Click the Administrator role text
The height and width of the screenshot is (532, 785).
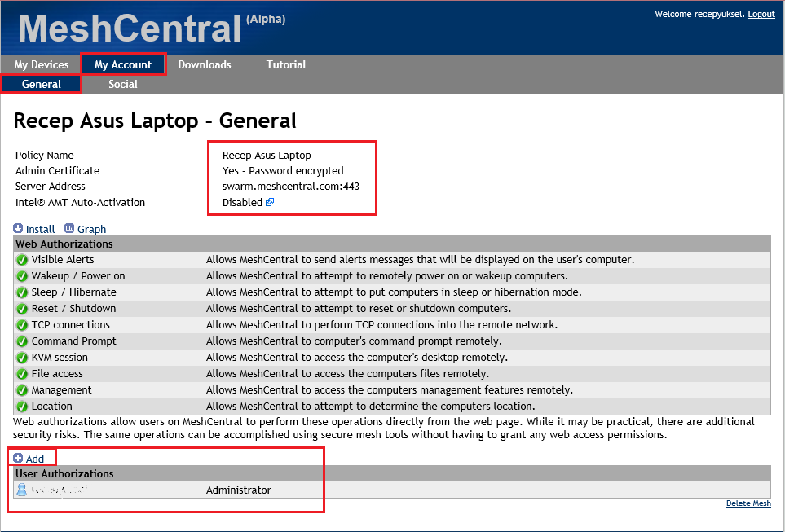point(238,490)
